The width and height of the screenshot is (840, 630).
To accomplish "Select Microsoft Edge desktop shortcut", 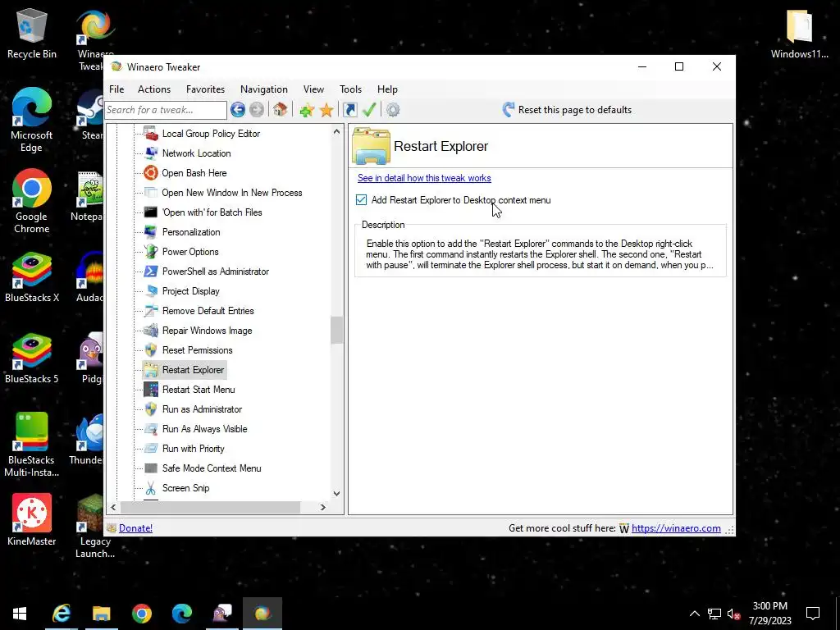I will tap(31, 120).
